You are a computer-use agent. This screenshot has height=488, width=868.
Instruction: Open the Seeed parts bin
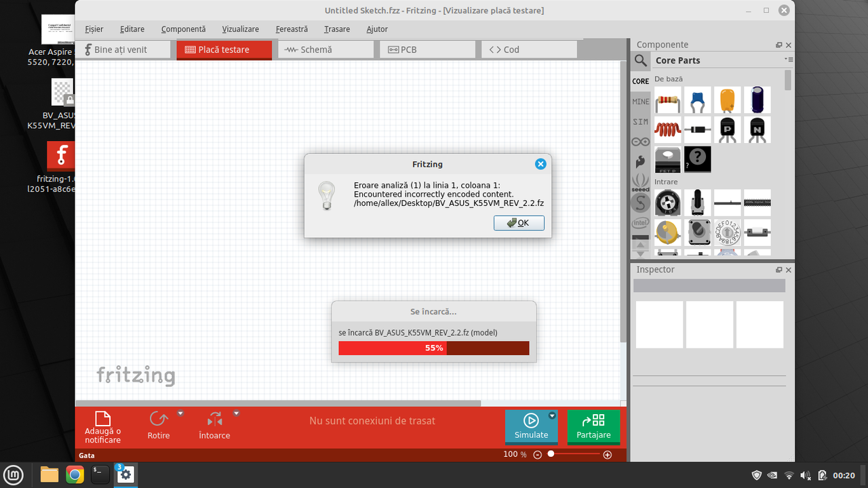(x=641, y=182)
